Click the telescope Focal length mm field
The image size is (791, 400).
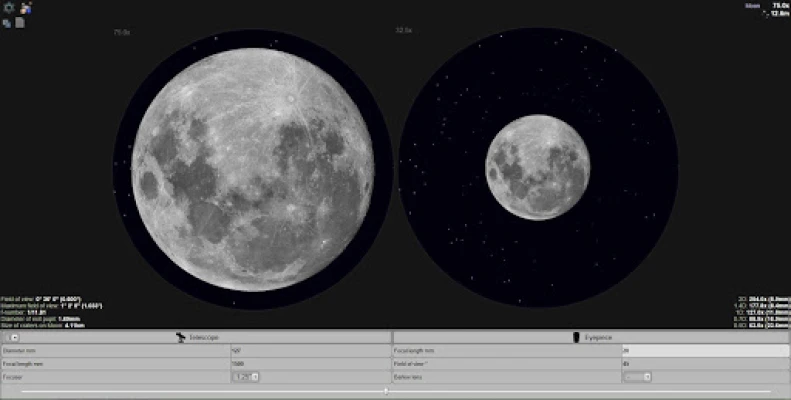310,364
